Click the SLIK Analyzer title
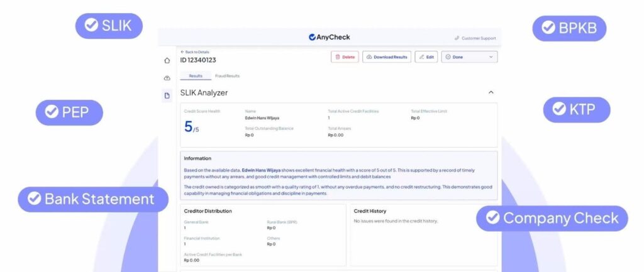Screen dimensions: 644x272 pyautogui.click(x=204, y=93)
